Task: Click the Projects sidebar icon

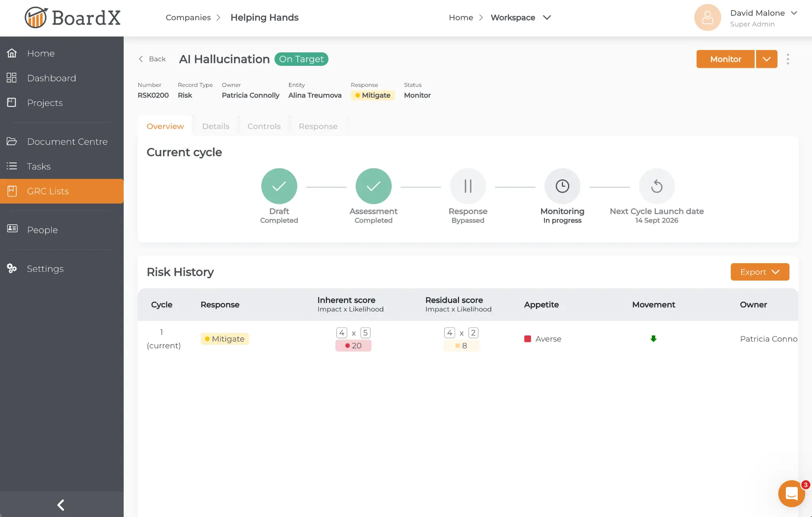Action: (x=12, y=102)
